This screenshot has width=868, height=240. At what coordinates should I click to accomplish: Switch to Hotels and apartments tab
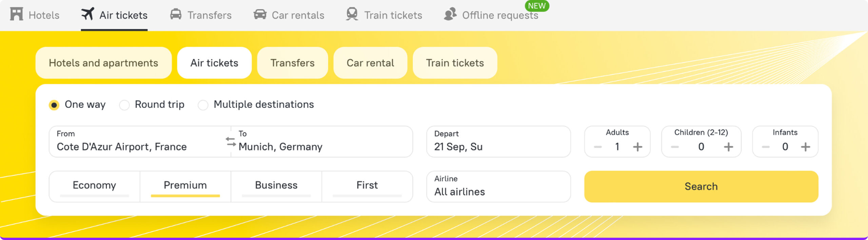(103, 63)
